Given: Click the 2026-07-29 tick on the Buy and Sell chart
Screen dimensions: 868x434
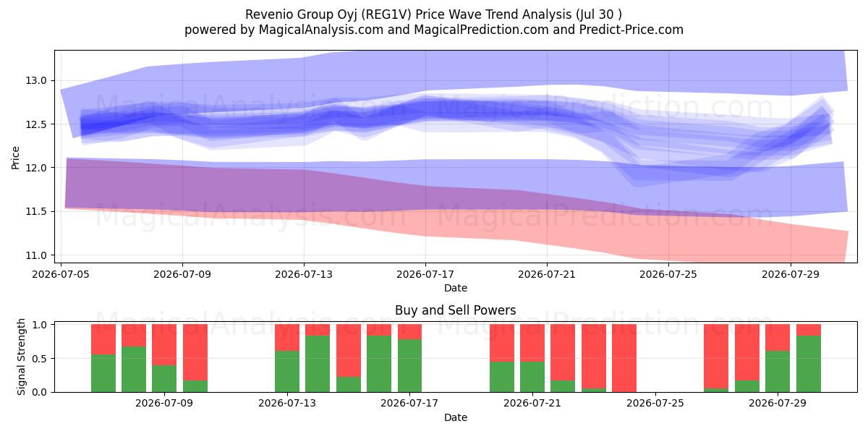Looking at the screenshot, I should (x=778, y=404).
